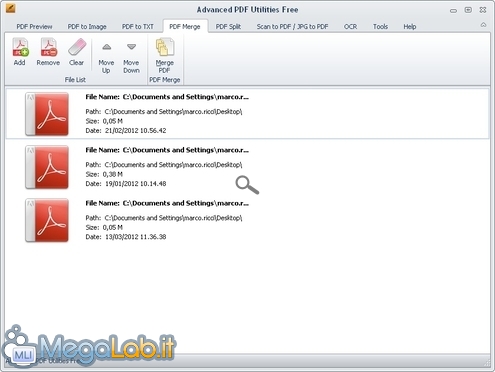Minimize the Advanced PDF Utilities window

(x=453, y=10)
